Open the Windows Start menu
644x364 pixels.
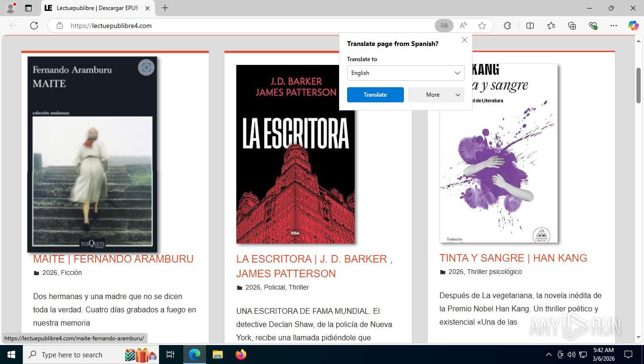pos(11,355)
